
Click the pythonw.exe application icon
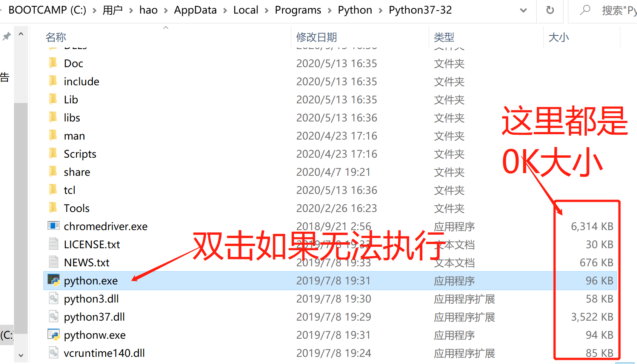click(x=53, y=334)
